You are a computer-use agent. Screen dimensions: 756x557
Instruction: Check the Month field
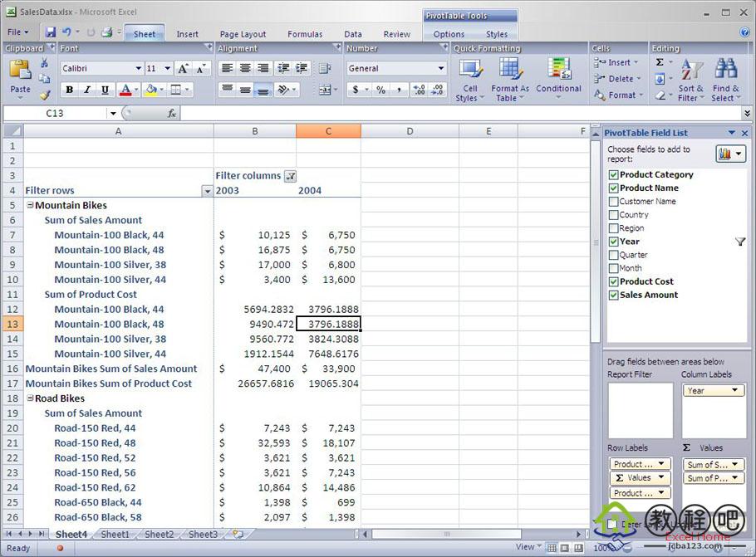click(x=613, y=268)
